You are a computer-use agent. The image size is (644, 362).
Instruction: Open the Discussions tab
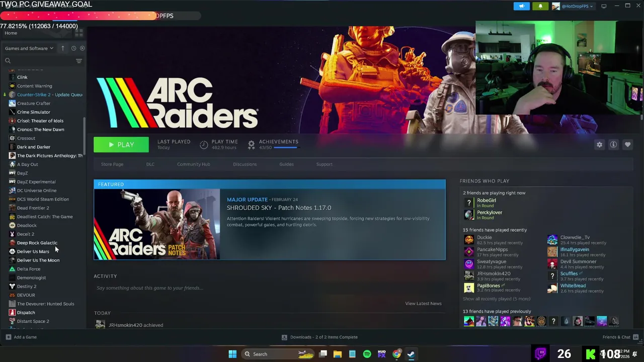tap(245, 164)
